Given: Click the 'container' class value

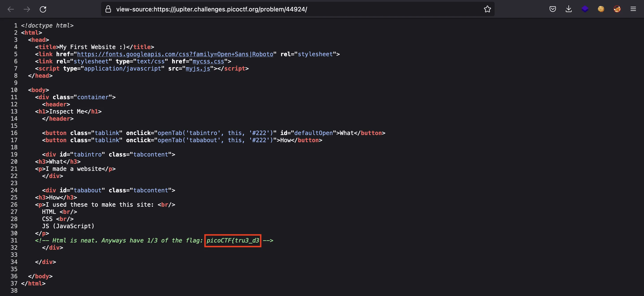Looking at the screenshot, I should click(x=93, y=97).
